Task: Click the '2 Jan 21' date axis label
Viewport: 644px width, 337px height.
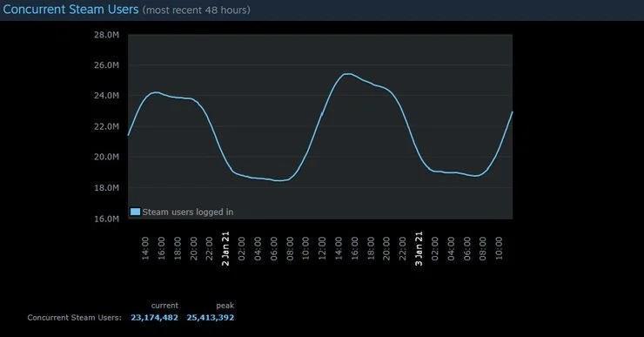Action: pyautogui.click(x=225, y=248)
